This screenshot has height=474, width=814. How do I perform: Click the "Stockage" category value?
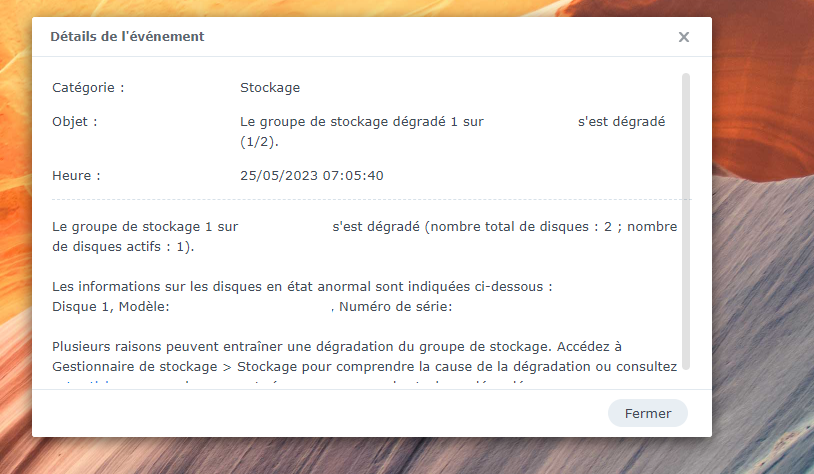coord(270,87)
